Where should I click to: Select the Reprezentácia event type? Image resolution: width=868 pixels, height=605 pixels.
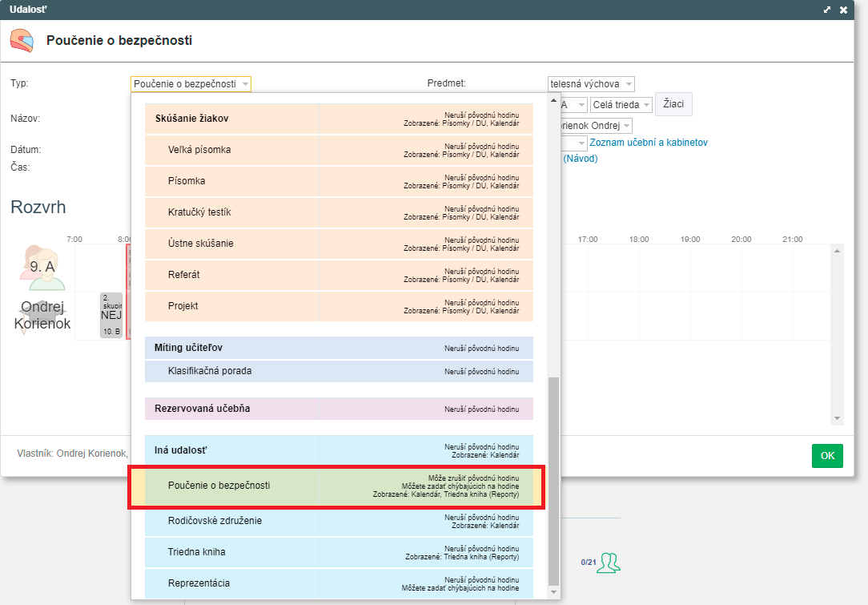(x=199, y=583)
